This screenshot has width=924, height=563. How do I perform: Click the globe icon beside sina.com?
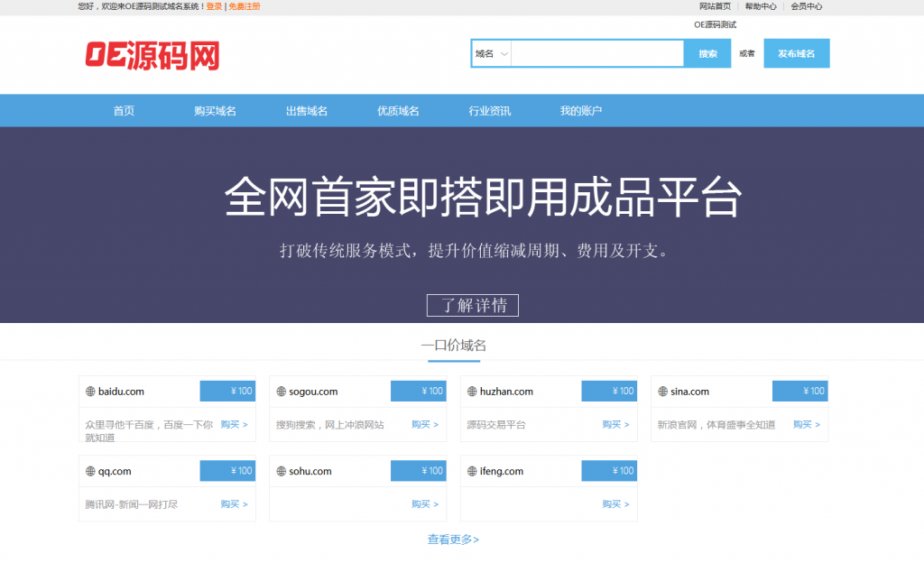(663, 391)
